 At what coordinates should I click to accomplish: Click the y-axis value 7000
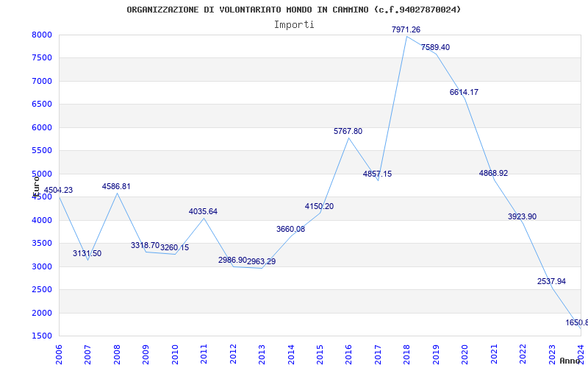point(42,81)
